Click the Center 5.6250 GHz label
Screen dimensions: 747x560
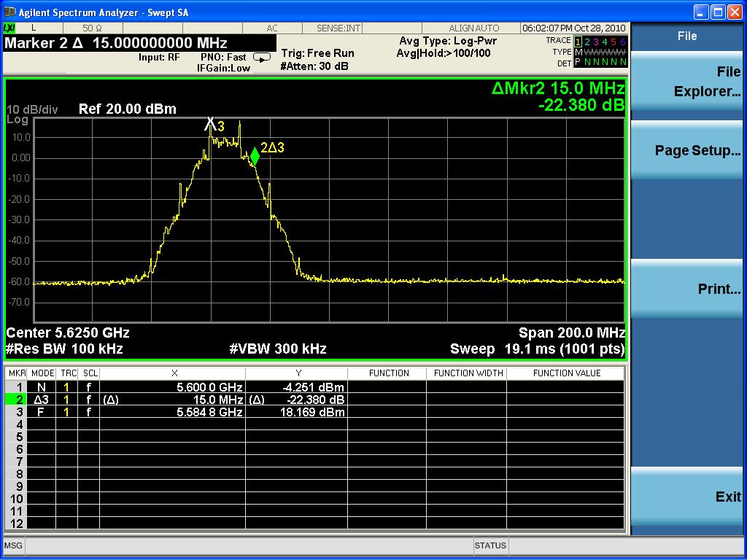[x=68, y=332]
